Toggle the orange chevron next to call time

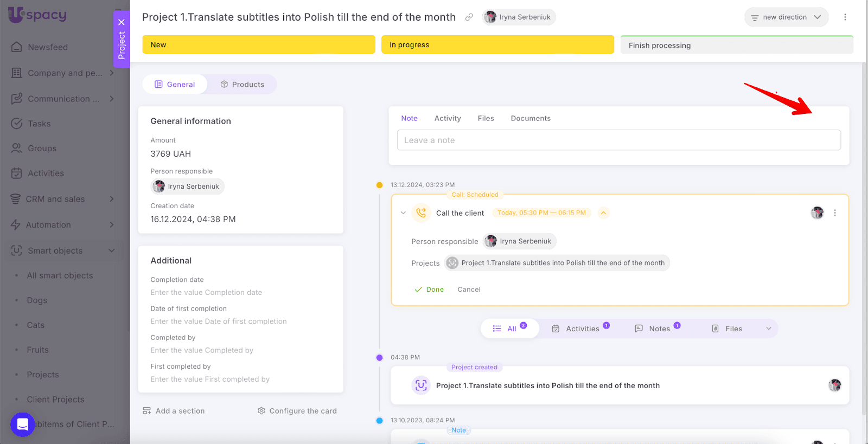pyautogui.click(x=603, y=213)
